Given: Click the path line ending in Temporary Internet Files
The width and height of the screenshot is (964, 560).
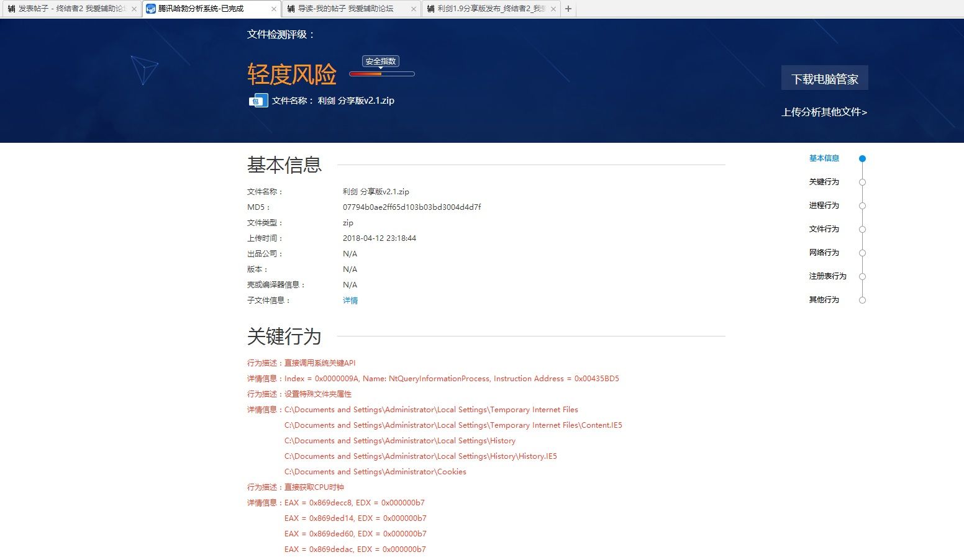Looking at the screenshot, I should (431, 410).
